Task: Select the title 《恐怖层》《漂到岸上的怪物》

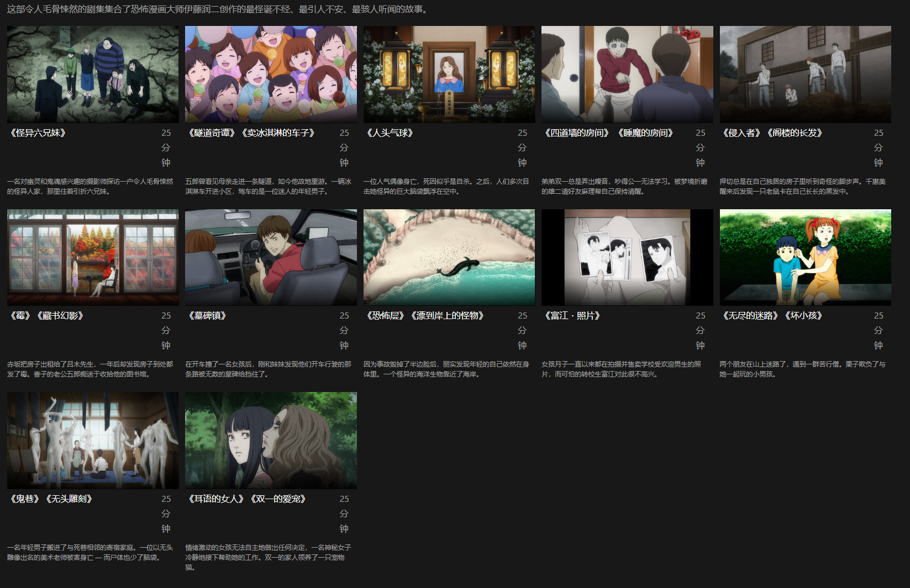Action: coord(425,316)
